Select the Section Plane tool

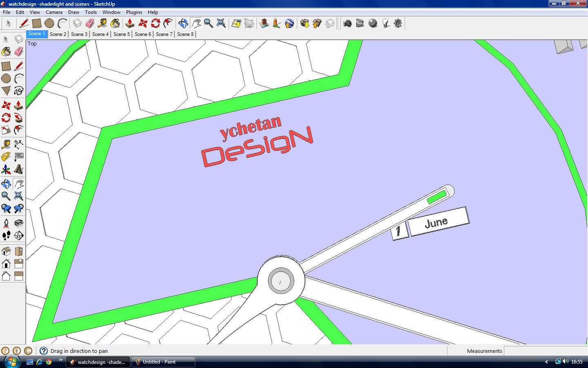coord(18,236)
